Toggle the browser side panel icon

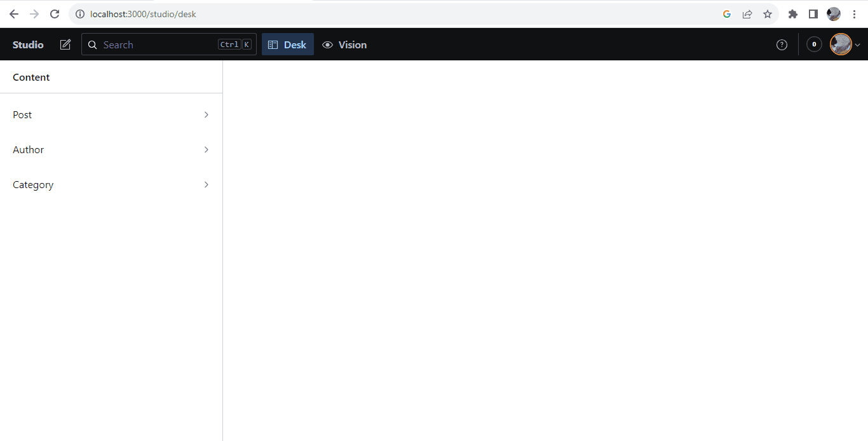813,14
